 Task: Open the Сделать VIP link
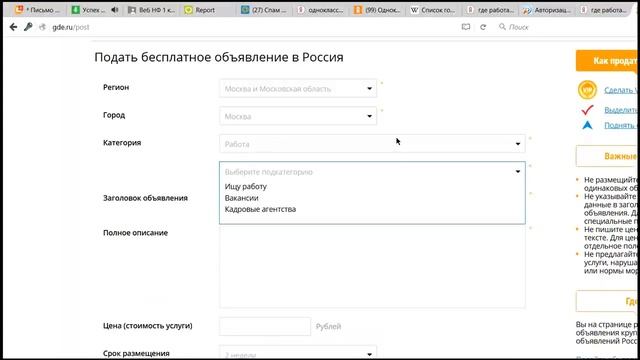click(x=620, y=90)
